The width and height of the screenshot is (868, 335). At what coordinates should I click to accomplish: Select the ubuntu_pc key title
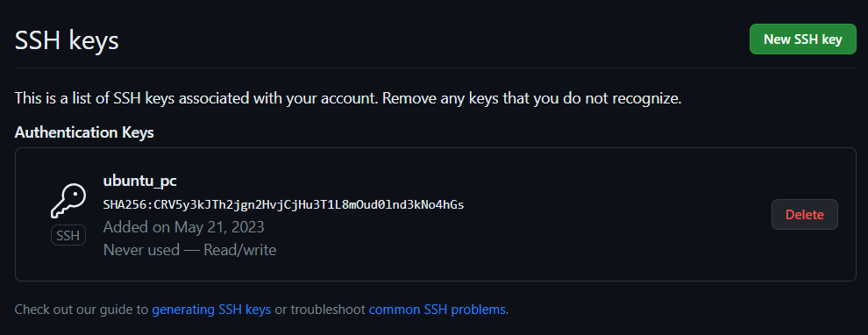click(140, 181)
